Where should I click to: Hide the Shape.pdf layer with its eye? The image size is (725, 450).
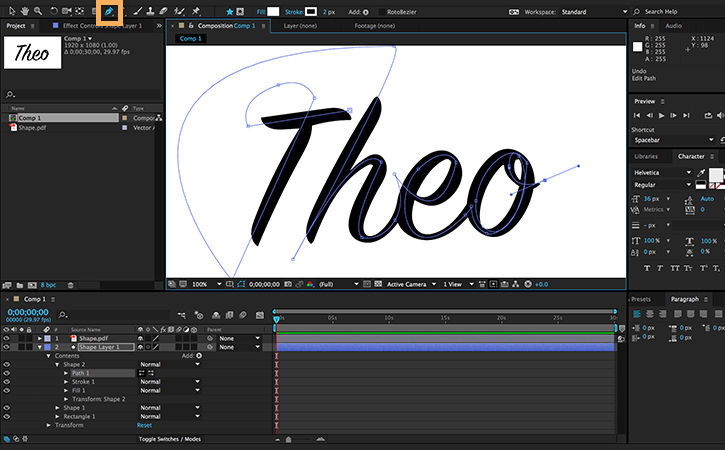pos(6,339)
